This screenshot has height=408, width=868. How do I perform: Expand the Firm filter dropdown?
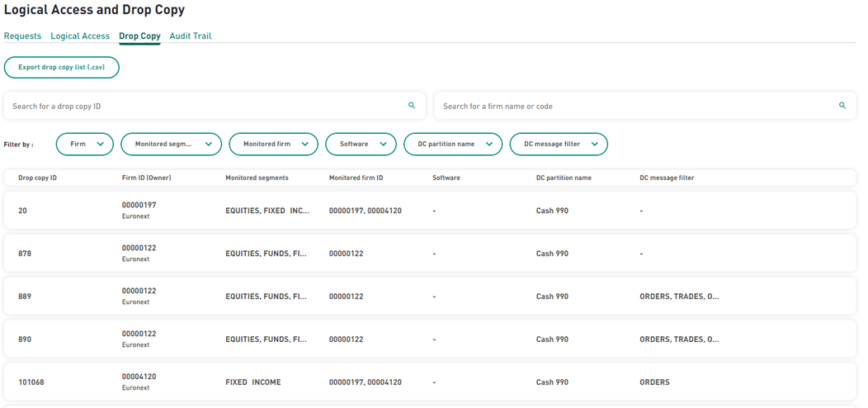click(85, 145)
